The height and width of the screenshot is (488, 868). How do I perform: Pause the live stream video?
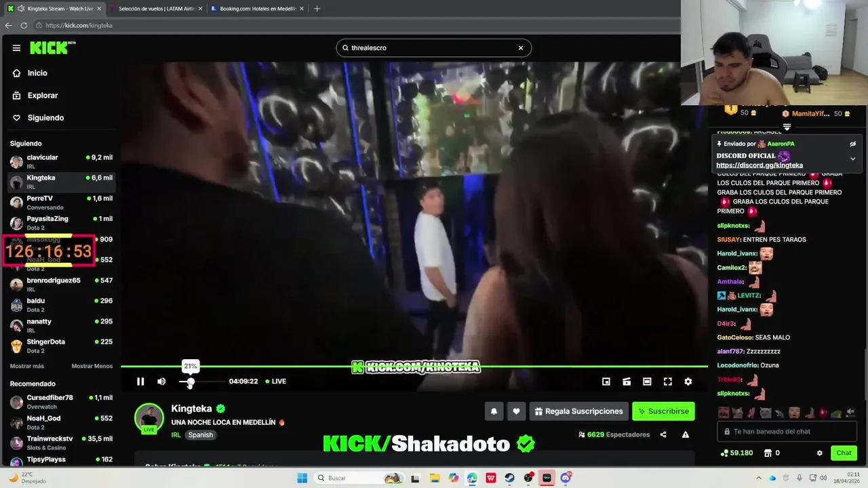tap(140, 382)
